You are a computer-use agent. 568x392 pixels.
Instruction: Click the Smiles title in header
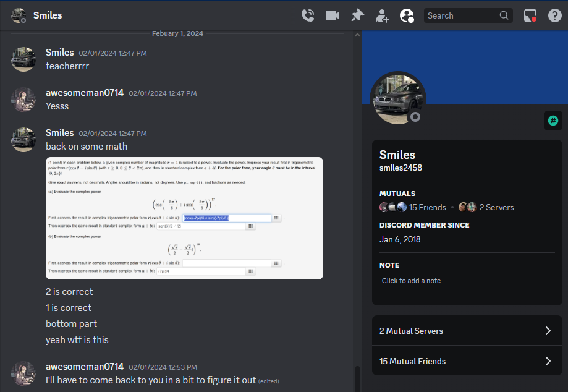pyautogui.click(x=48, y=15)
